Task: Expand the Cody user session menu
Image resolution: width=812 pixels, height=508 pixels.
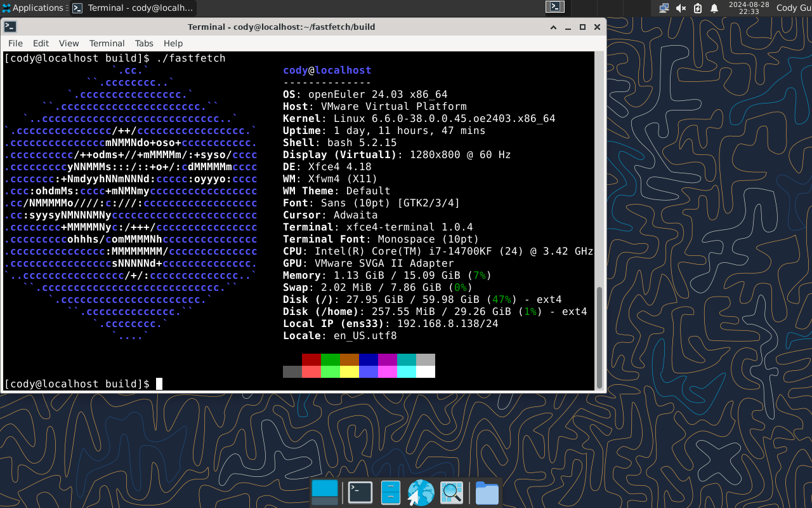Action: pyautogui.click(x=794, y=8)
